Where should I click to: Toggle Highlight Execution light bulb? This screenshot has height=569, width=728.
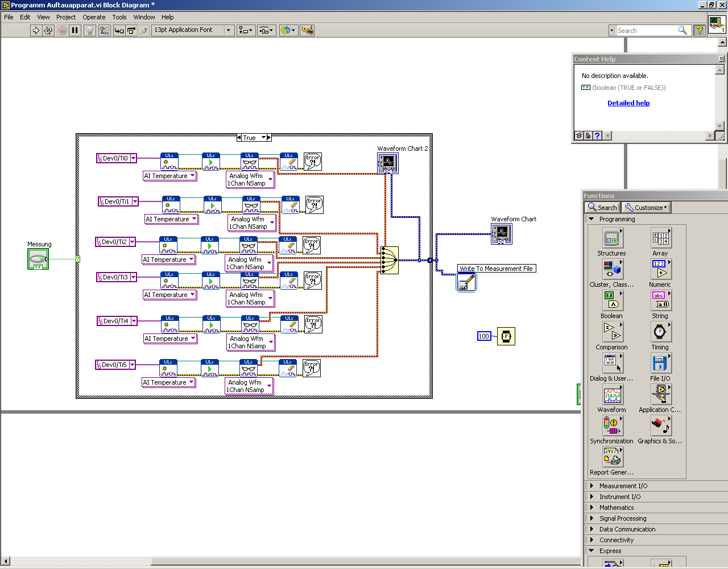[x=89, y=30]
